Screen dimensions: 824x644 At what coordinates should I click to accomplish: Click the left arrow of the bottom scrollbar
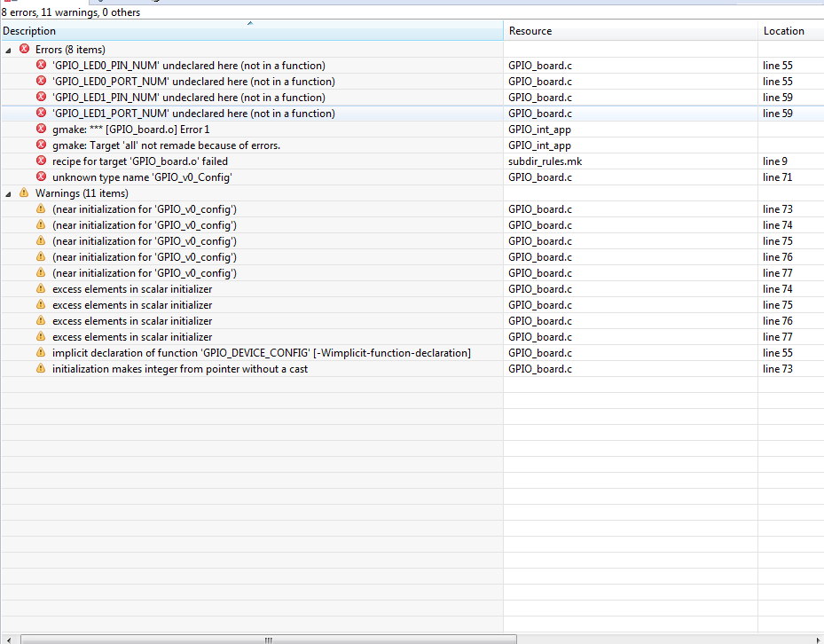click(6, 638)
